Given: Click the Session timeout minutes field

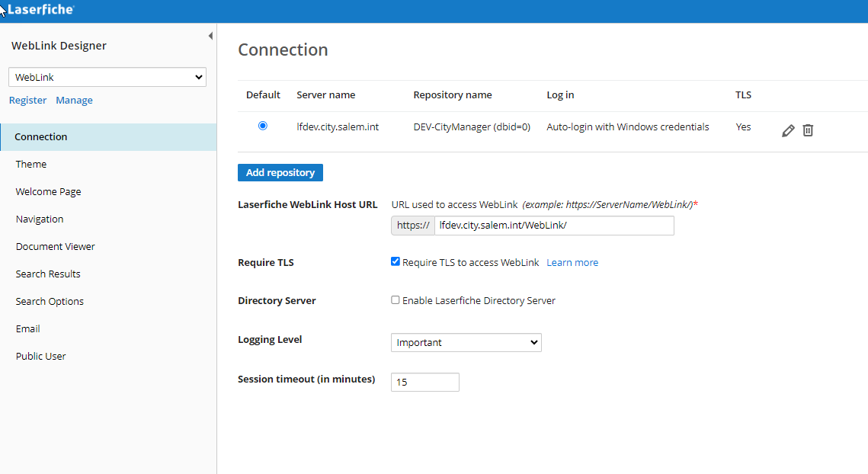Looking at the screenshot, I should pyautogui.click(x=425, y=382).
